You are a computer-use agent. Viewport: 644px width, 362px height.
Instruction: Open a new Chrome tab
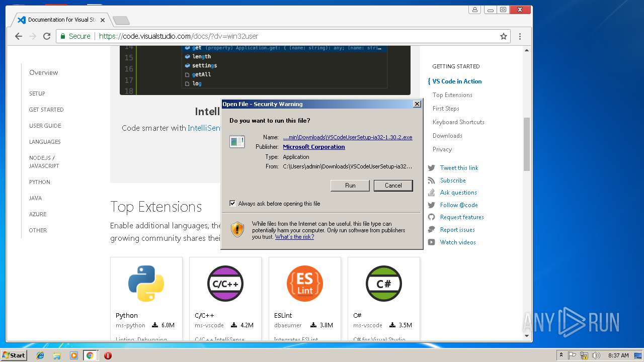[121, 20]
